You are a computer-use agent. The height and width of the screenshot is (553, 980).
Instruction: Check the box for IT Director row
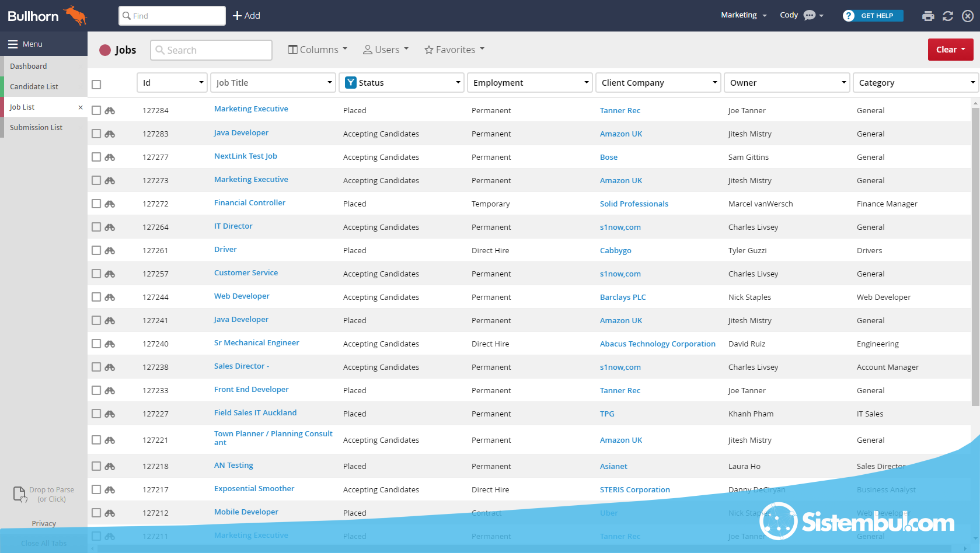tap(96, 227)
